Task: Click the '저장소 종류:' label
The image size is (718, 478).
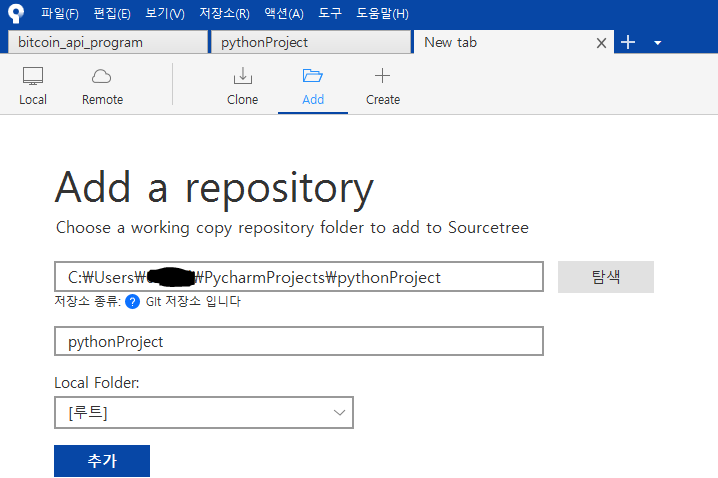Action: [x=87, y=301]
